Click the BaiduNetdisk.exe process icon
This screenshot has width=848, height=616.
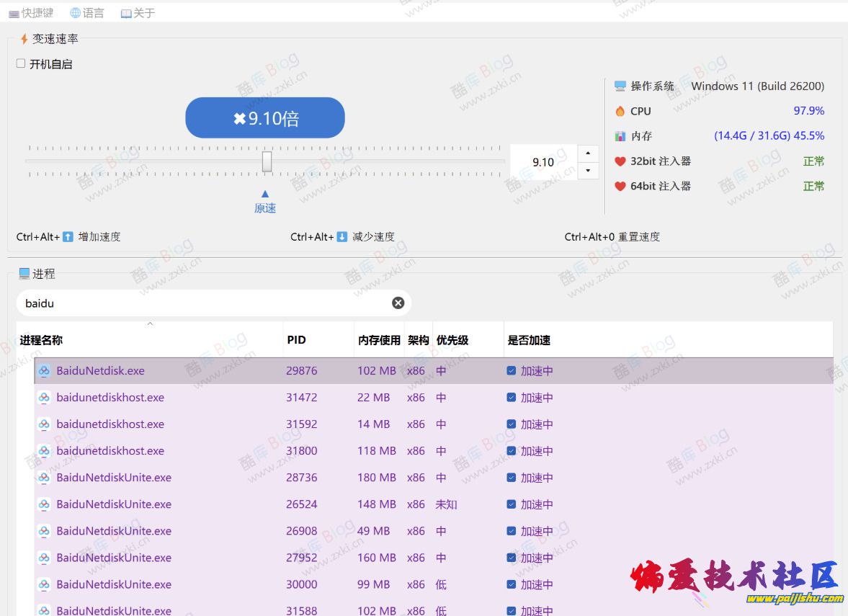point(44,371)
